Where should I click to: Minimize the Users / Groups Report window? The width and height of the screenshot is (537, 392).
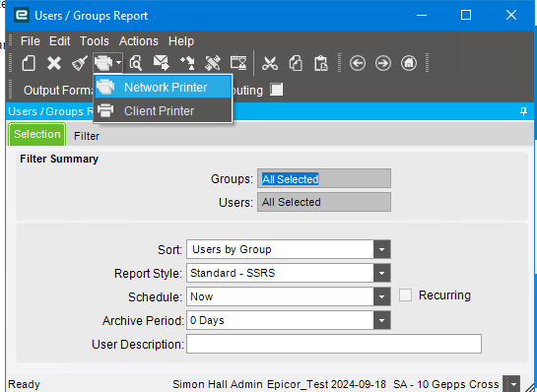tap(422, 16)
